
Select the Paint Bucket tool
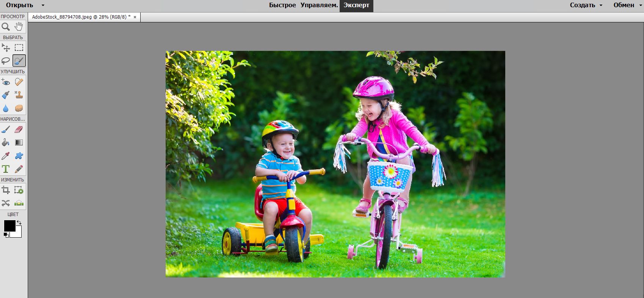point(6,143)
